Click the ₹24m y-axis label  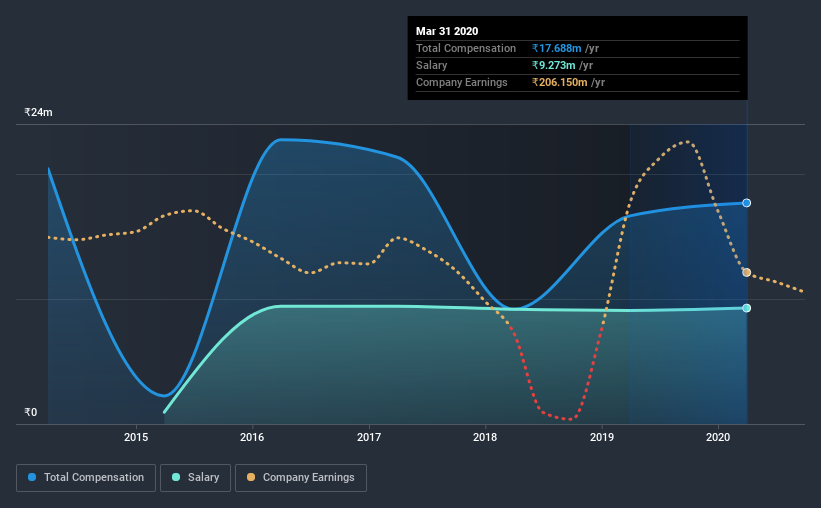click(38, 112)
